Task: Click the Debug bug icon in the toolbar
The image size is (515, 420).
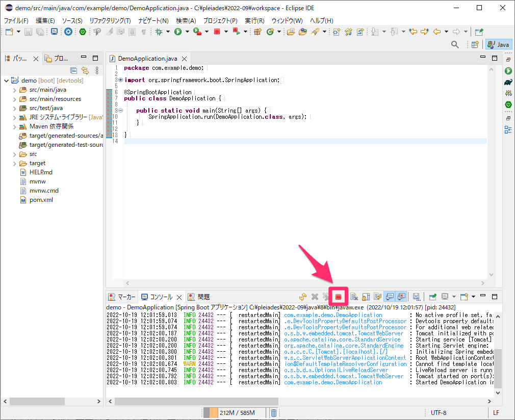Action: 159,32
